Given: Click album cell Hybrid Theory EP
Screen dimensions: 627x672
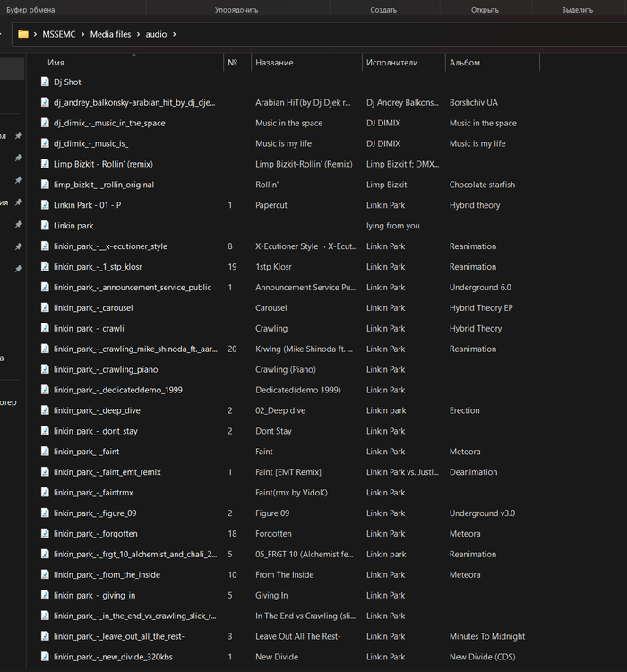Looking at the screenshot, I should [x=481, y=307].
